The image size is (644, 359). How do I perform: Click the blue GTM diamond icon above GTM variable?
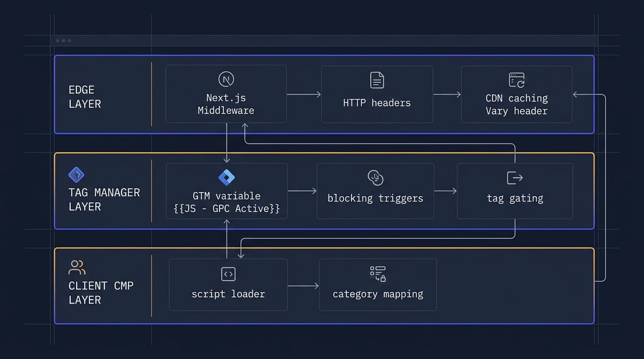[227, 177]
